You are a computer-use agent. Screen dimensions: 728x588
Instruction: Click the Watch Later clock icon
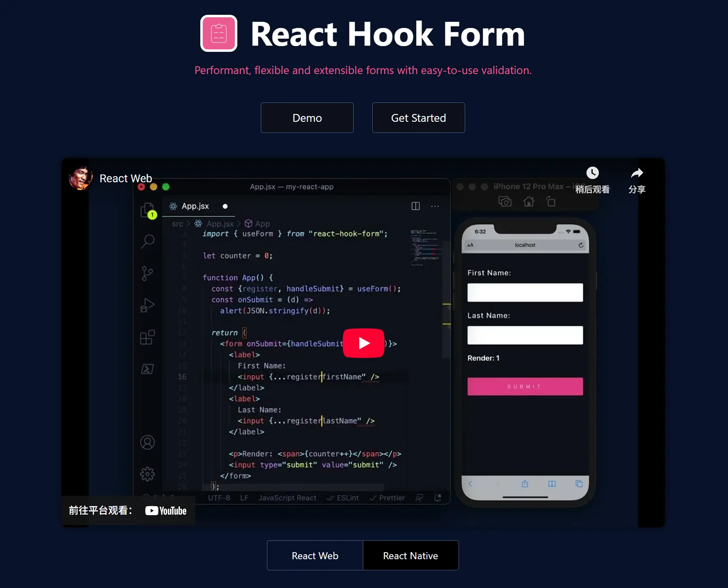pyautogui.click(x=592, y=173)
